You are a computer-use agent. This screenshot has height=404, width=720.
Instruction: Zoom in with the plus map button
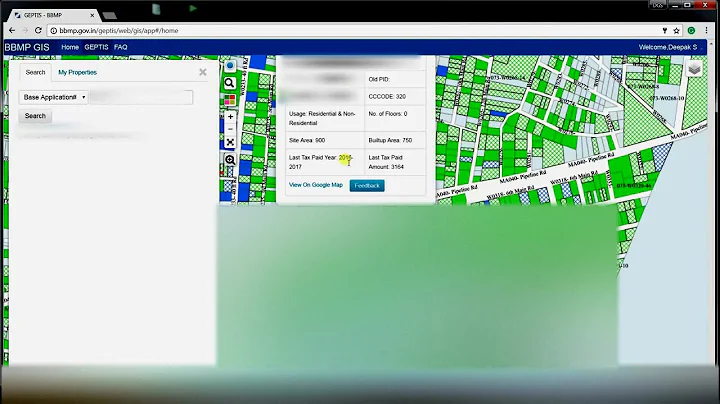point(230,117)
